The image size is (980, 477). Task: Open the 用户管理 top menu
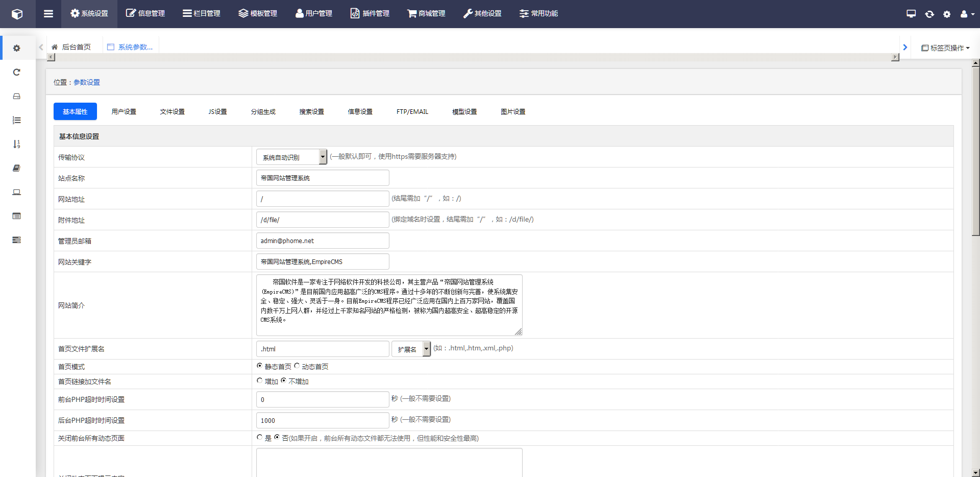pyautogui.click(x=314, y=14)
